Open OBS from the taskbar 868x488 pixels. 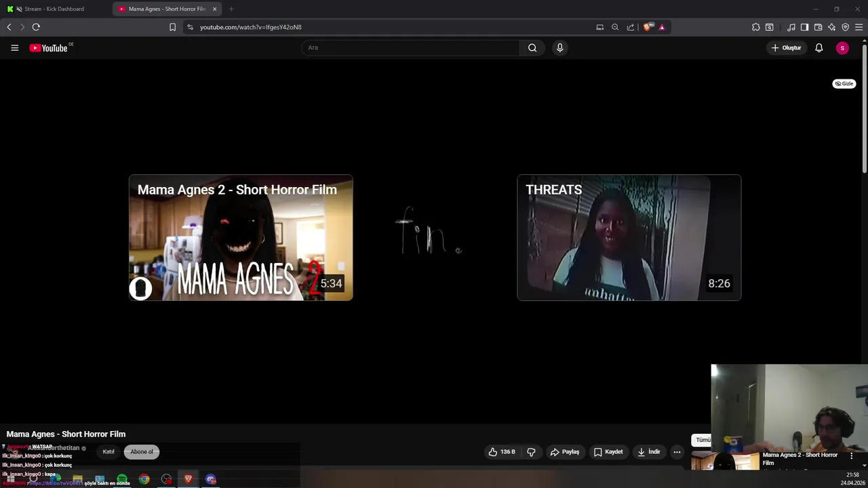(167, 479)
